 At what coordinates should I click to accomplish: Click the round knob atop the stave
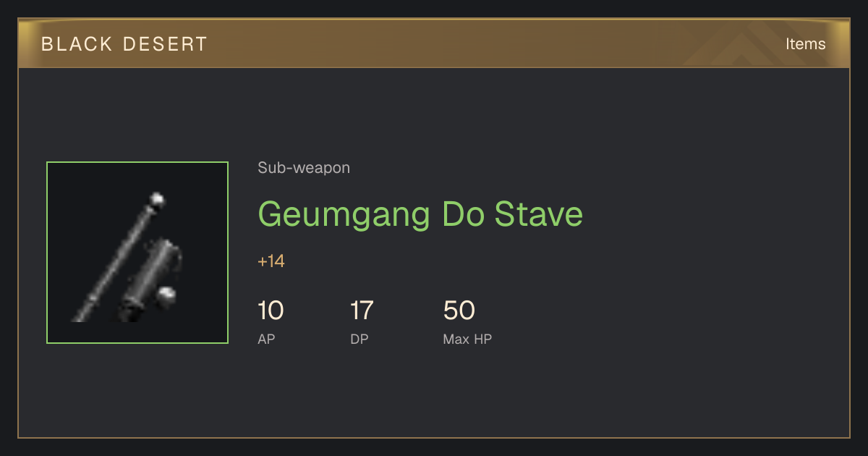(156, 198)
